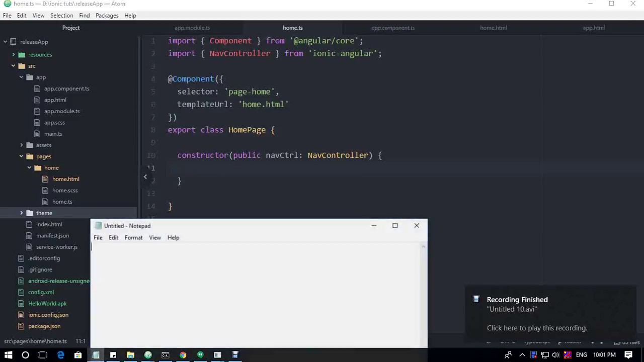Open Atom's Packages menu
The width and height of the screenshot is (644, 362).
pos(107,16)
